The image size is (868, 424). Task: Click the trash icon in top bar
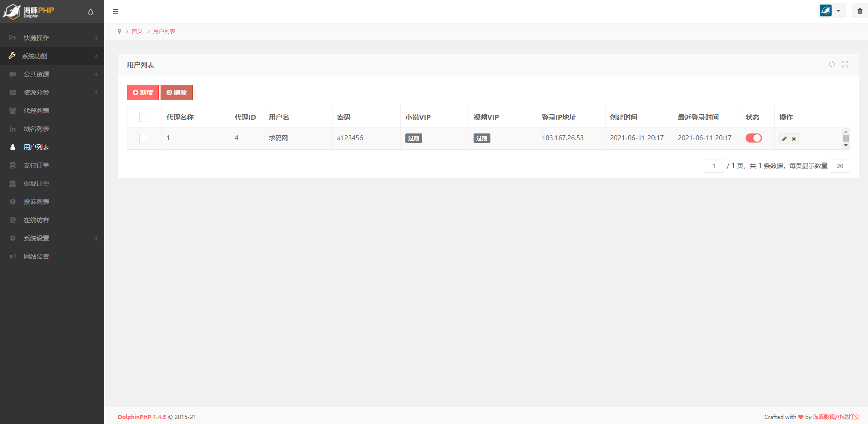860,11
